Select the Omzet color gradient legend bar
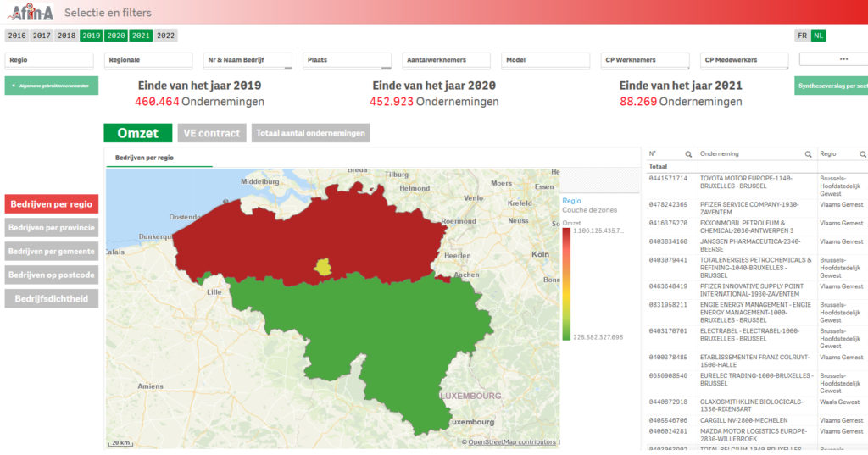Image resolution: width=868 pixels, height=455 pixels. coord(566,284)
